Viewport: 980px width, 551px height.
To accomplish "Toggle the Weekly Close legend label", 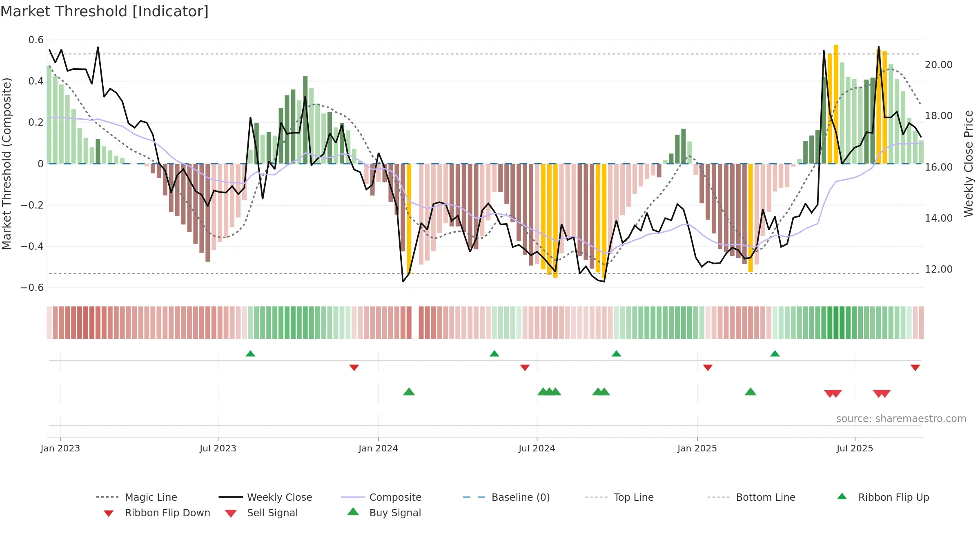I will click(x=280, y=497).
